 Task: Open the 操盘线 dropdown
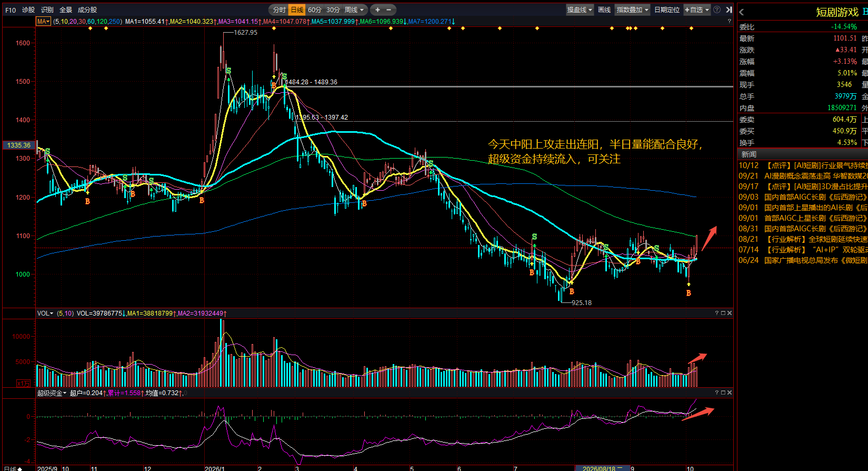580,9
